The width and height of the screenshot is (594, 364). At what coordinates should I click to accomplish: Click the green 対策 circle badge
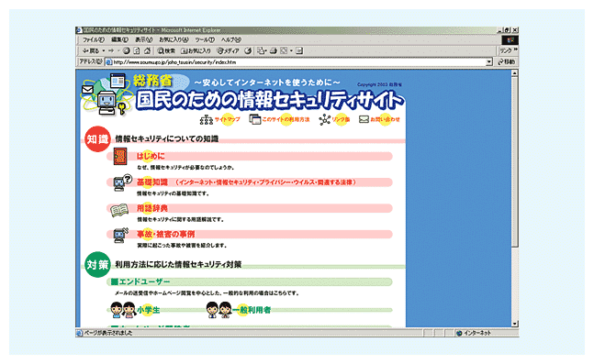[97, 264]
